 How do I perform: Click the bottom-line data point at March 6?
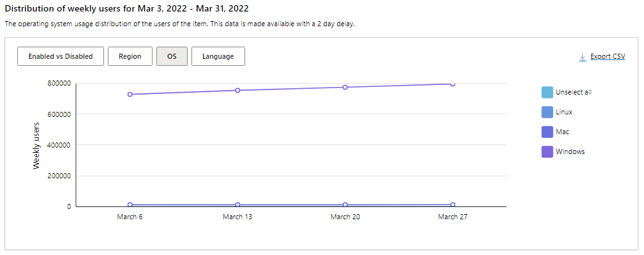point(130,205)
